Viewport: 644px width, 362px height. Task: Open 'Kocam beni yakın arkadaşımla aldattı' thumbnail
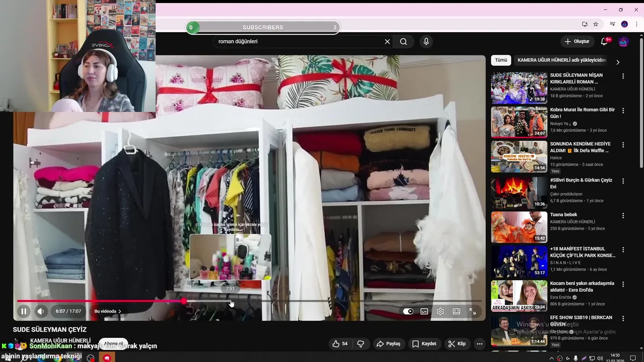(519, 296)
